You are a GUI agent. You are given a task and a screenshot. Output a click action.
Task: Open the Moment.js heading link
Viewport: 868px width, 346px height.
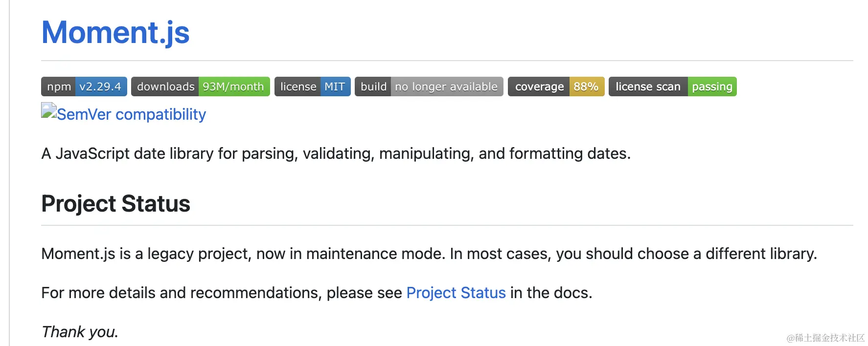point(115,33)
